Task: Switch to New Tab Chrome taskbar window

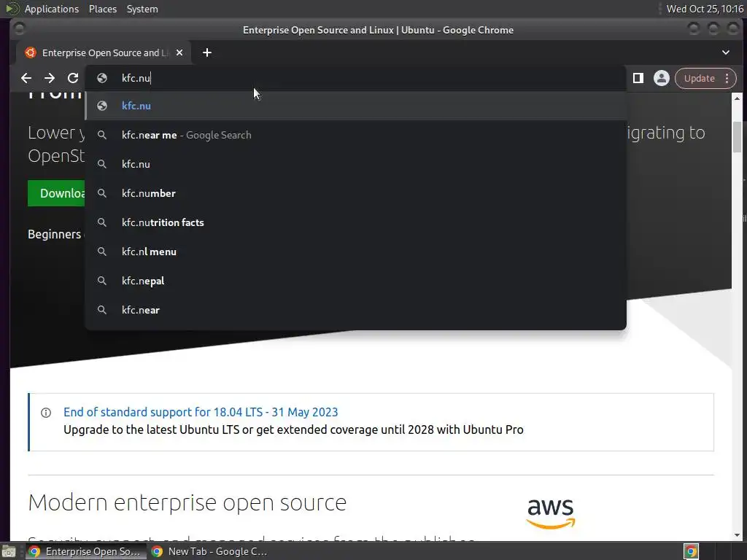Action: 209,551
